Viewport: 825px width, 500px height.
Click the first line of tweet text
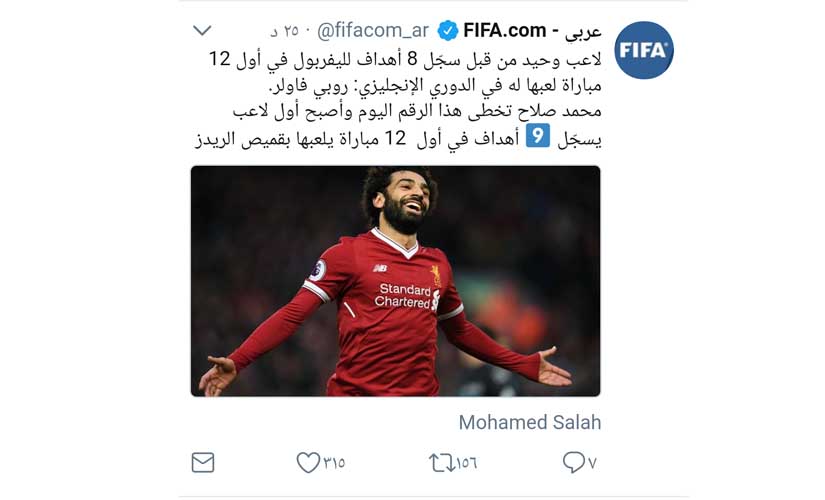(405, 59)
